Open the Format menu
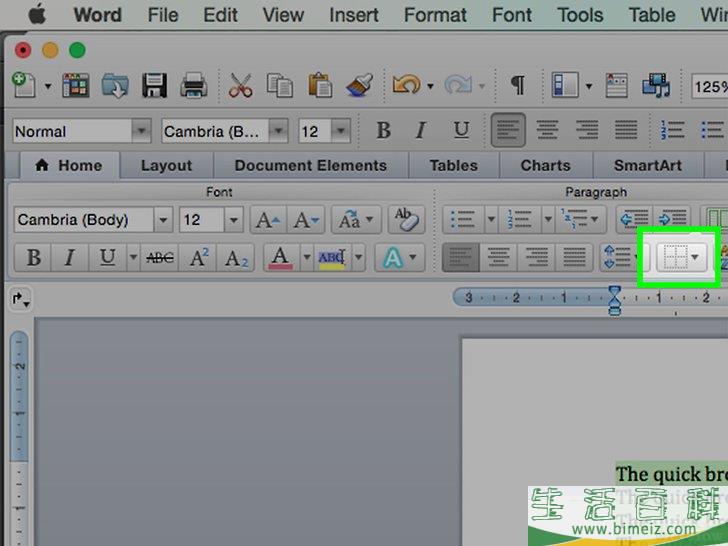 click(x=435, y=15)
